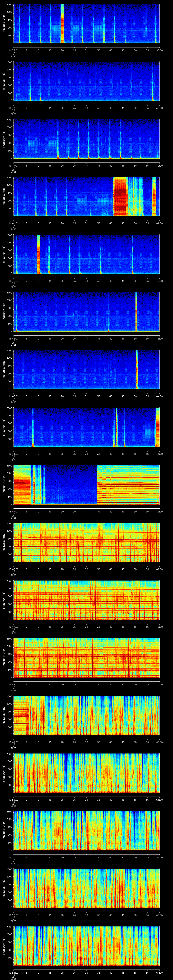
Task: Click the narrow bright spike at 16:42:50
Action: coord(136,312)
